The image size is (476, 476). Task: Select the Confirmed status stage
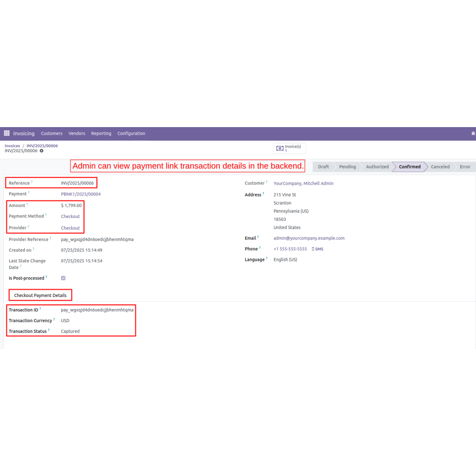click(409, 167)
